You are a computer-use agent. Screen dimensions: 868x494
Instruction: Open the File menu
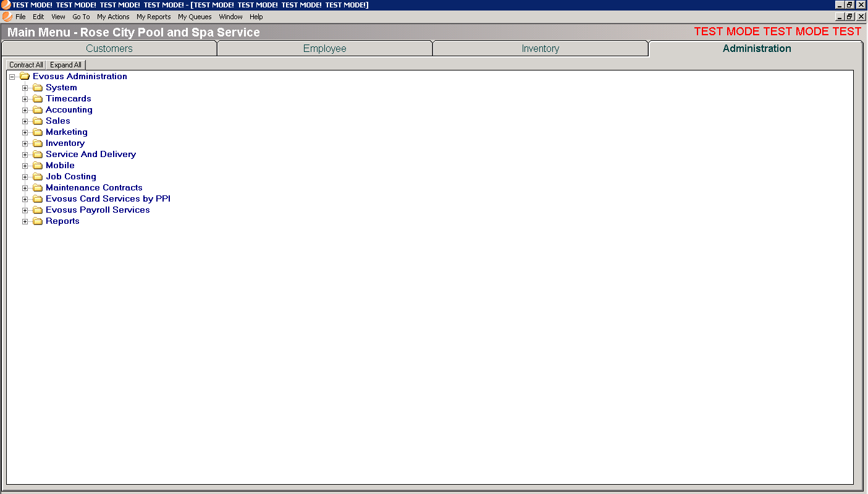[20, 17]
